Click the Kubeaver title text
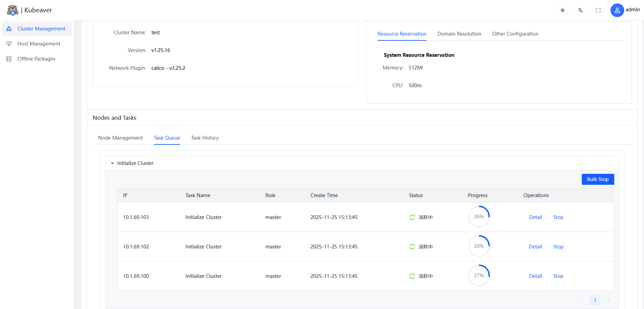Image resolution: width=644 pixels, height=309 pixels. coord(38,10)
